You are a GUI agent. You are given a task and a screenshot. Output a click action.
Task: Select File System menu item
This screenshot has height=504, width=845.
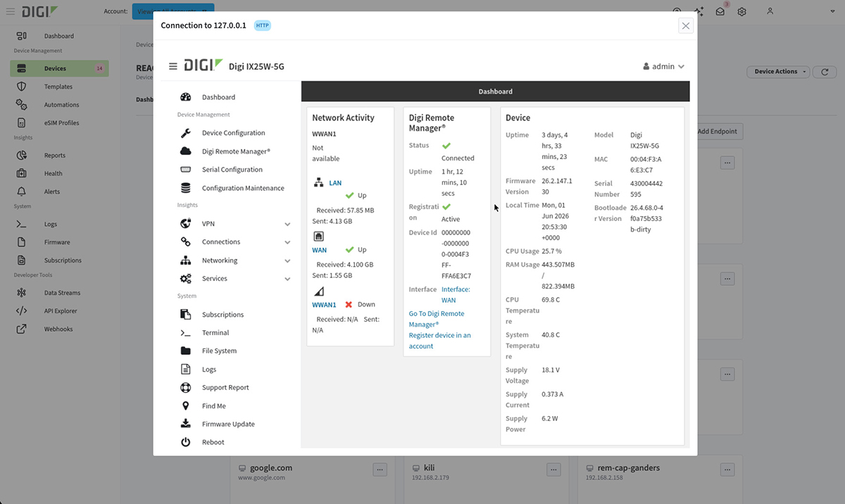click(x=219, y=351)
